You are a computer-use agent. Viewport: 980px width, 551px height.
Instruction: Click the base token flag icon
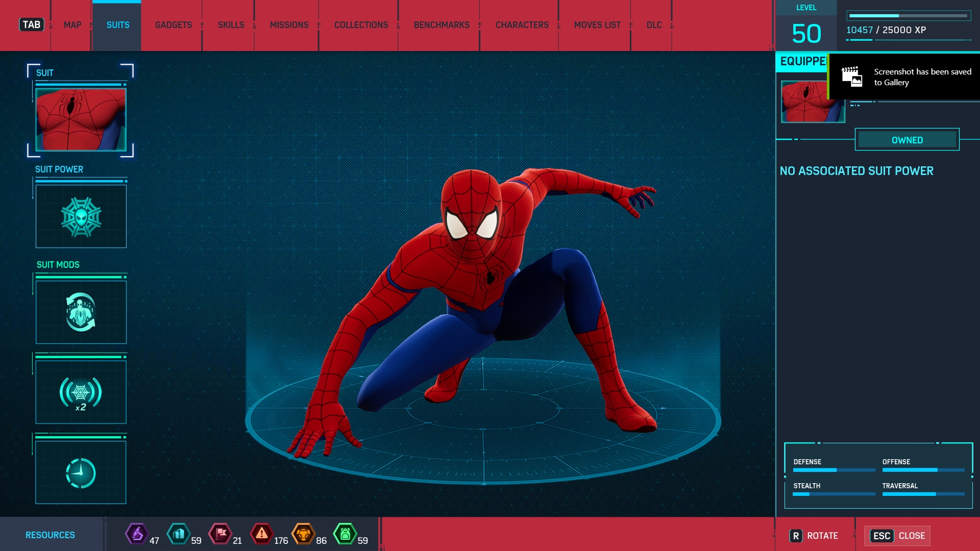pyautogui.click(x=220, y=534)
